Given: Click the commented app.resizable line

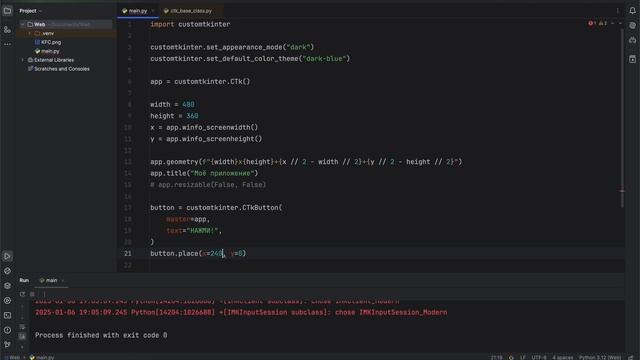Looking at the screenshot, I should click(208, 185).
